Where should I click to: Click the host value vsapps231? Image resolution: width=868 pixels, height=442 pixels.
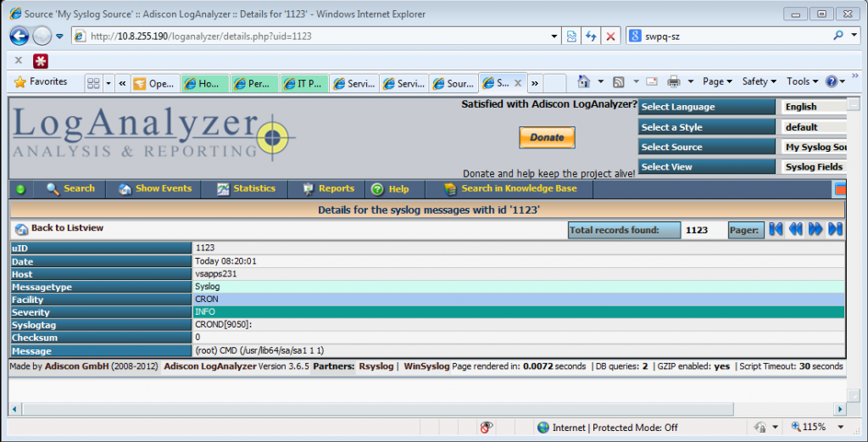pyautogui.click(x=216, y=274)
